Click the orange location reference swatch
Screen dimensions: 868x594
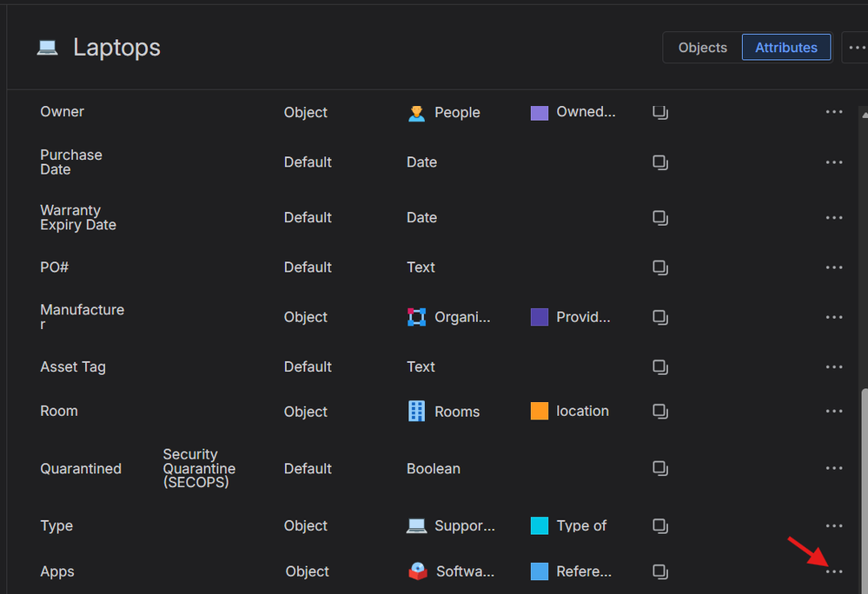tap(540, 411)
